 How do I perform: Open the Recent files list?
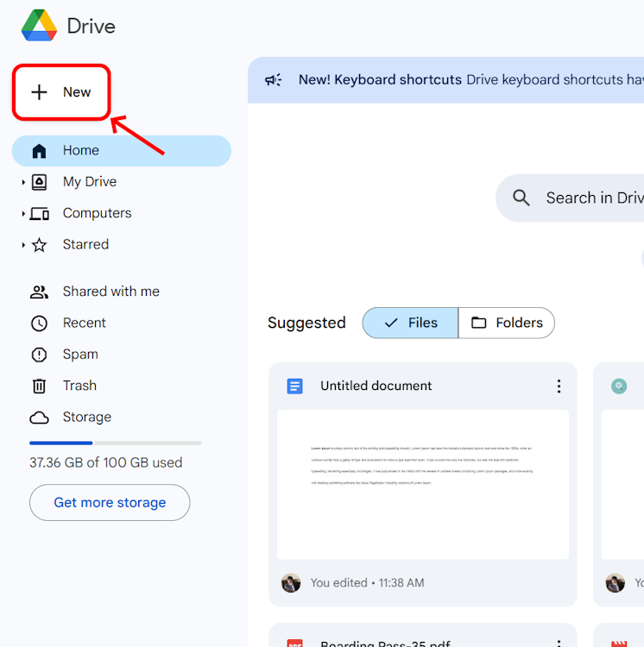point(85,323)
